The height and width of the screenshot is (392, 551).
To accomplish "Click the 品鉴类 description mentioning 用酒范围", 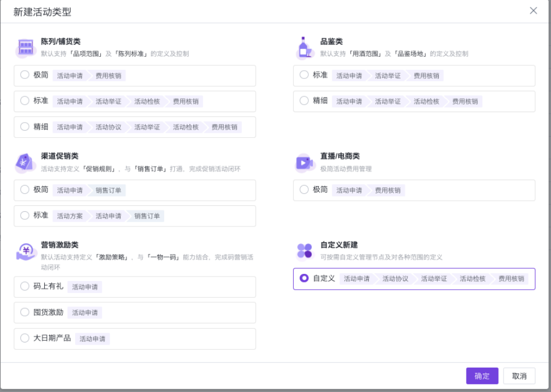I will (x=394, y=54).
